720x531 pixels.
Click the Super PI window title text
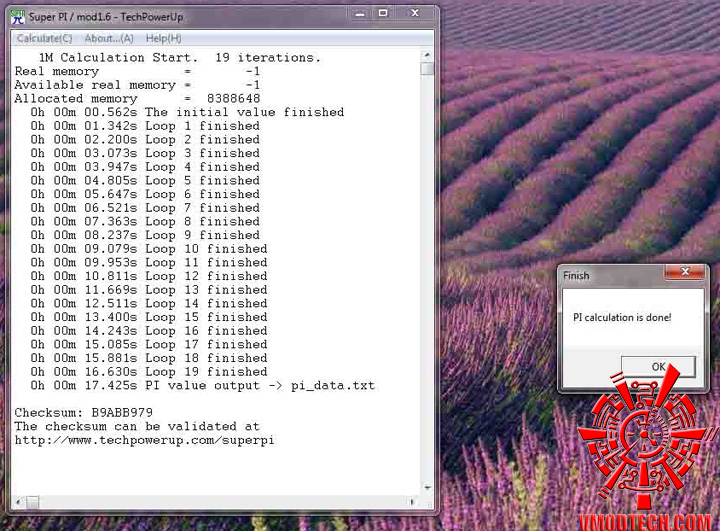106,17
